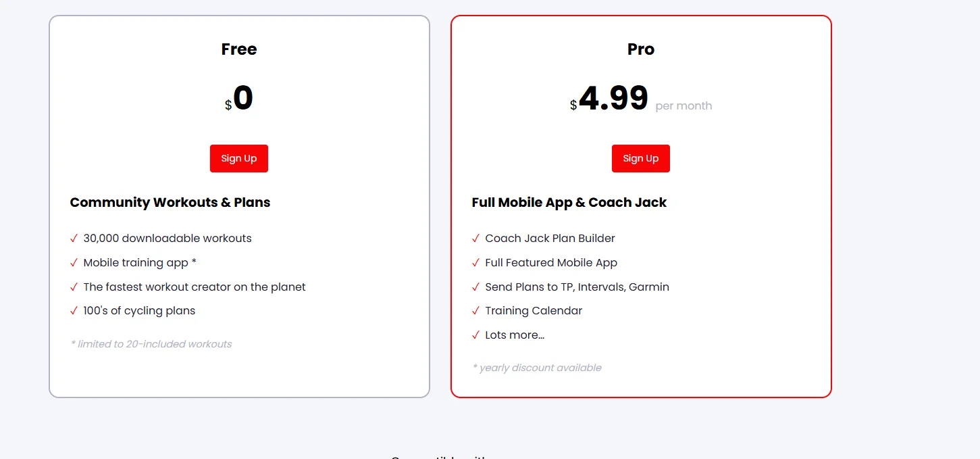Click checkmark beside fastest workout creator

(74, 287)
